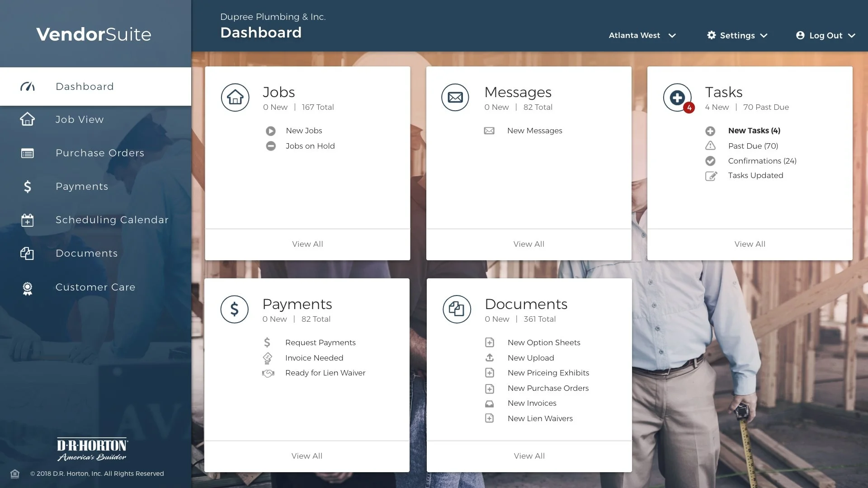Go to Purchase Orders in sidebar
The width and height of the screenshot is (868, 488).
99,153
